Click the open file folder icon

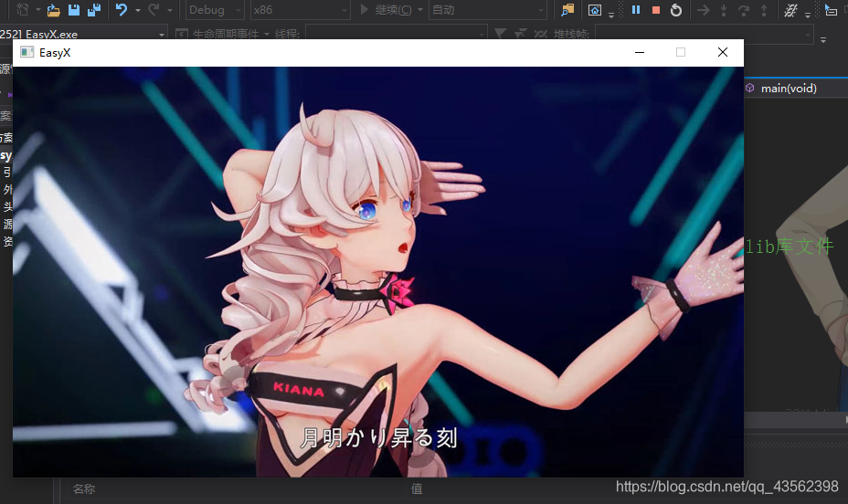(54, 10)
